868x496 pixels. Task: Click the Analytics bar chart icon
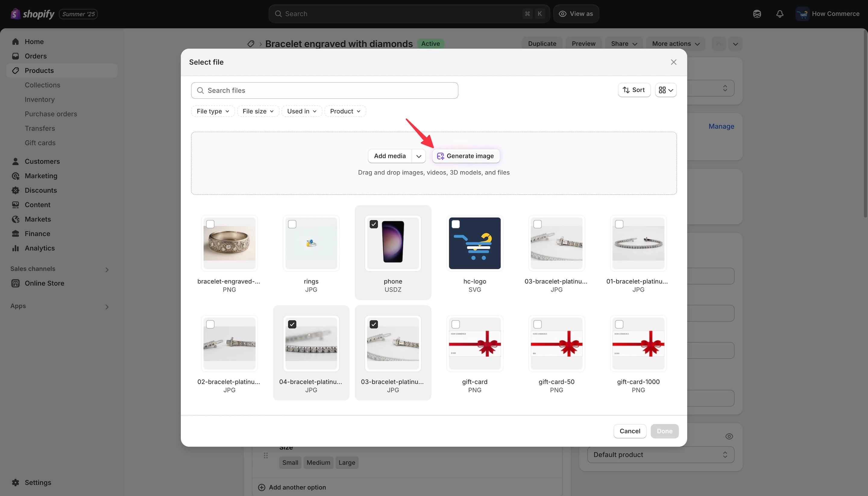pyautogui.click(x=15, y=248)
